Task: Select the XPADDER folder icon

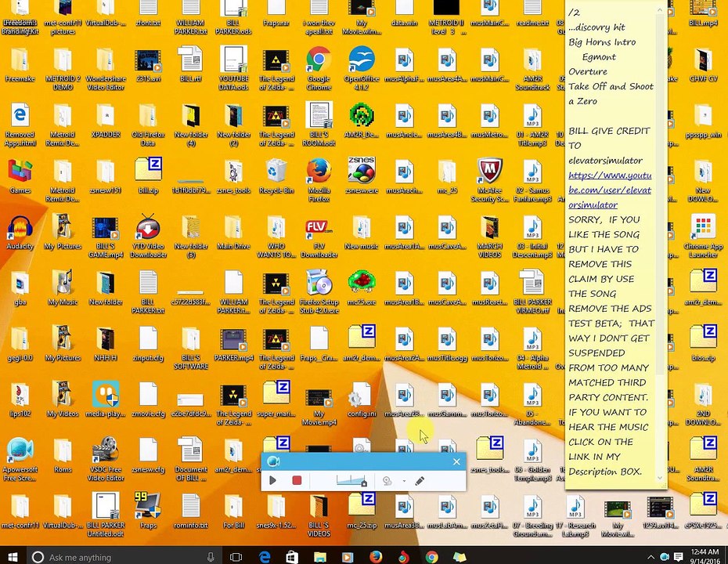Action: point(106,120)
